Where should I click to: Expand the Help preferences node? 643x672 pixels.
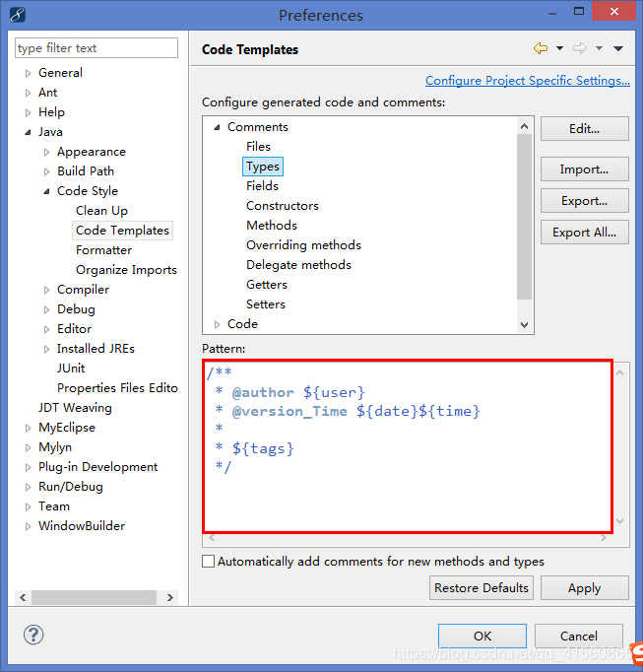point(28,112)
